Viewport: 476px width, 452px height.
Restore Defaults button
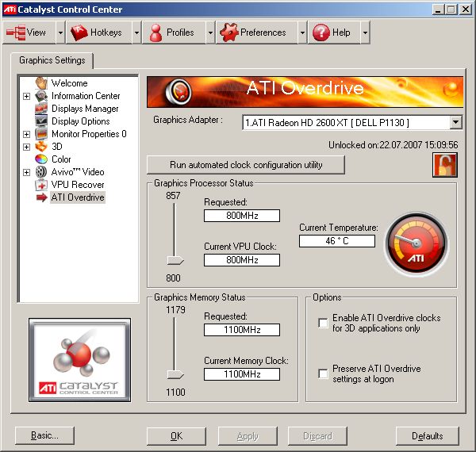[428, 436]
